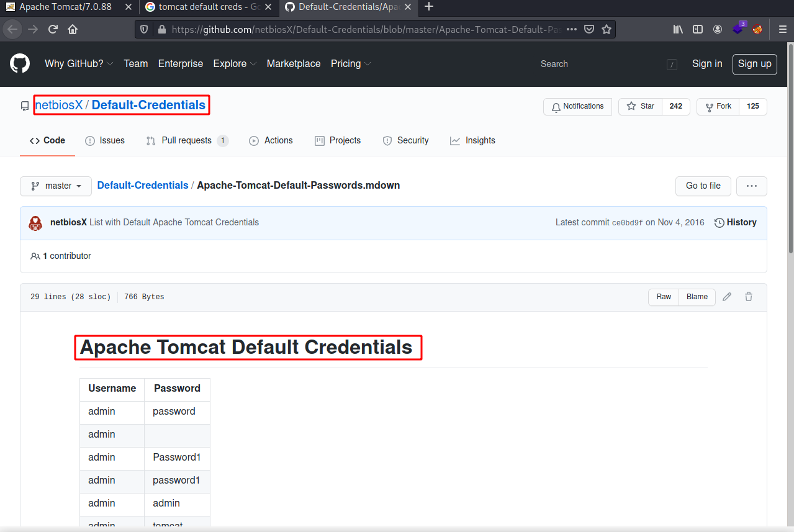794x532 pixels.
Task: Click the red extension icon in the toolbar
Action: 757,29
